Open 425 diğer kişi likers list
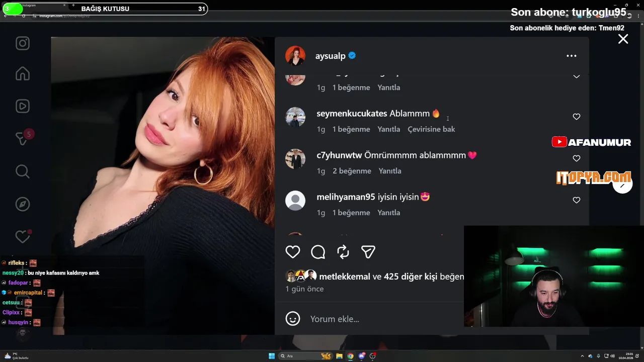The height and width of the screenshot is (362, 644). [x=411, y=277]
